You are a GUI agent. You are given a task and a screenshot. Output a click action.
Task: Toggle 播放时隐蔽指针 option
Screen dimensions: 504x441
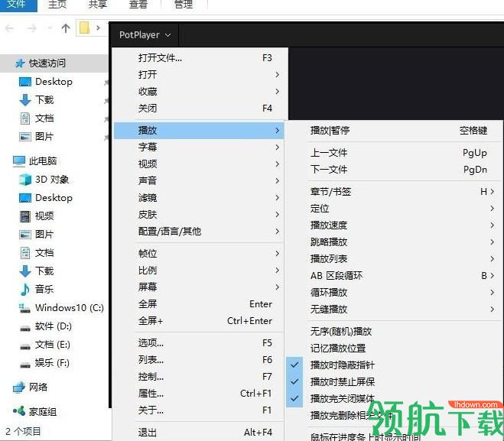point(395,365)
